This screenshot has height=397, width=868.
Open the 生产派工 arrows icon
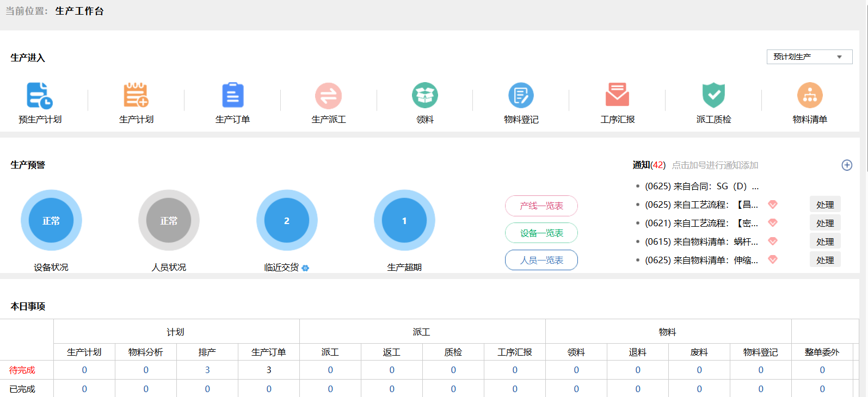(329, 96)
